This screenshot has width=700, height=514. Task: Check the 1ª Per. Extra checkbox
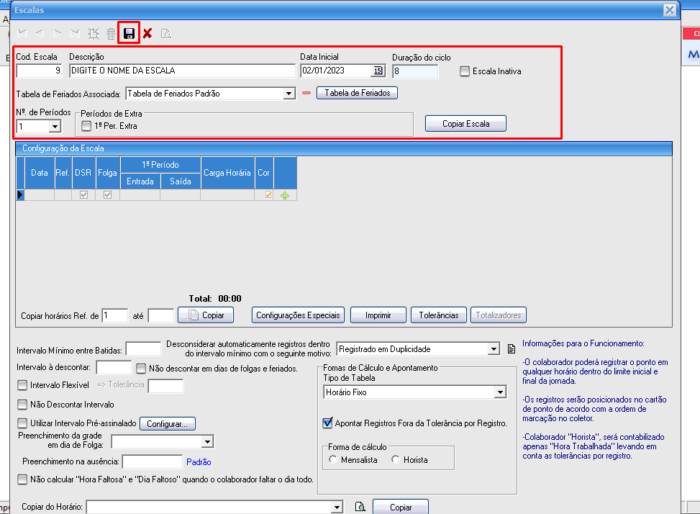tap(86, 126)
